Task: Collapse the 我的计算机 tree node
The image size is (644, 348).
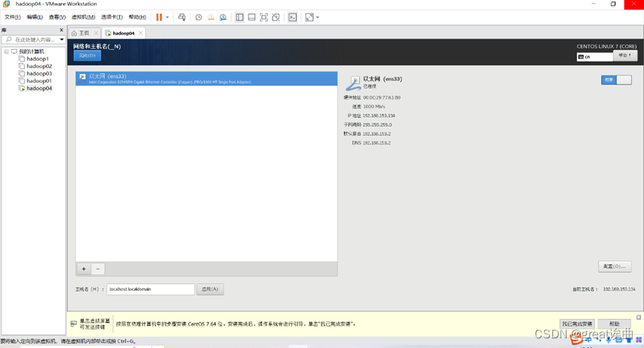Action: [x=7, y=52]
